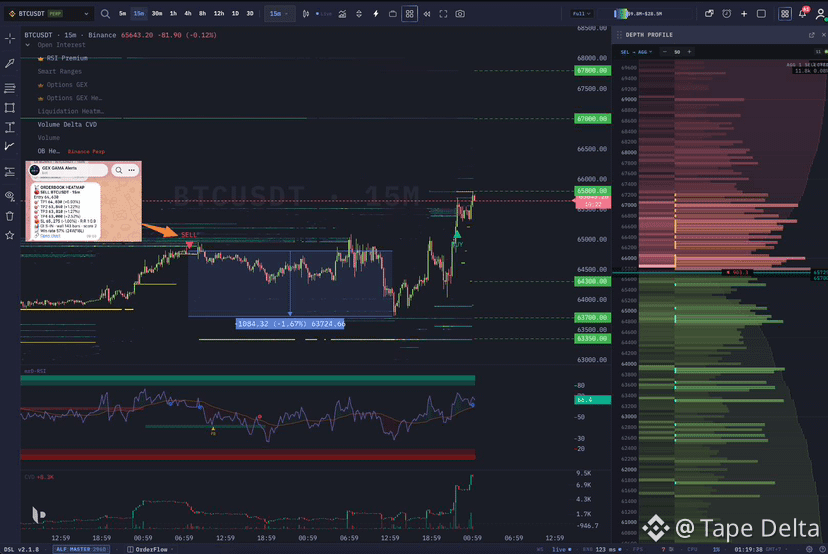Open the pop-out window icon in top bar

(709, 14)
